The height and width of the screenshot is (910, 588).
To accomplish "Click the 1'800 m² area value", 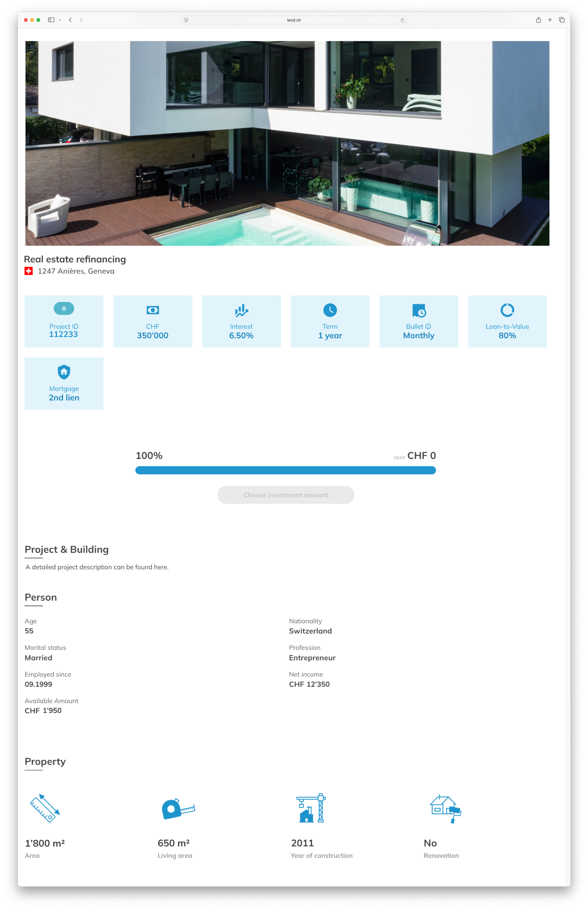I will coord(45,843).
